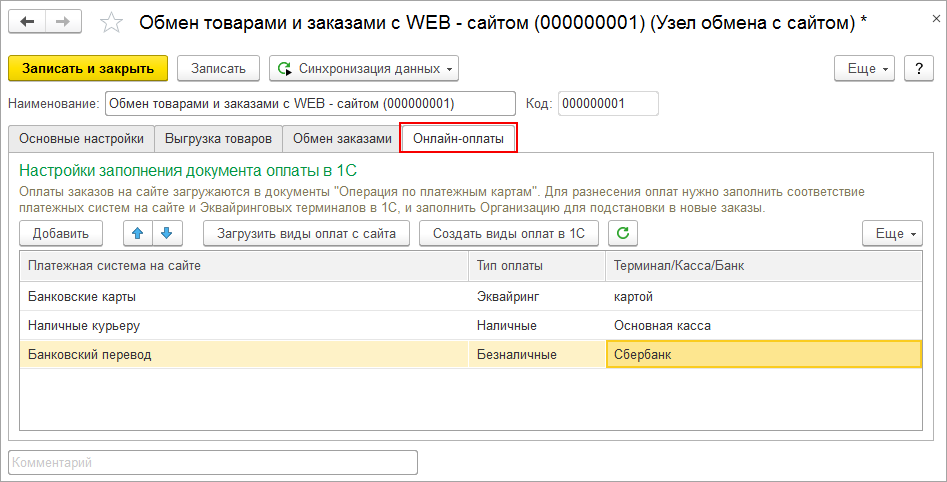Screen dimensions: 947x482
Task: Move the selected row up
Action: pos(137,233)
